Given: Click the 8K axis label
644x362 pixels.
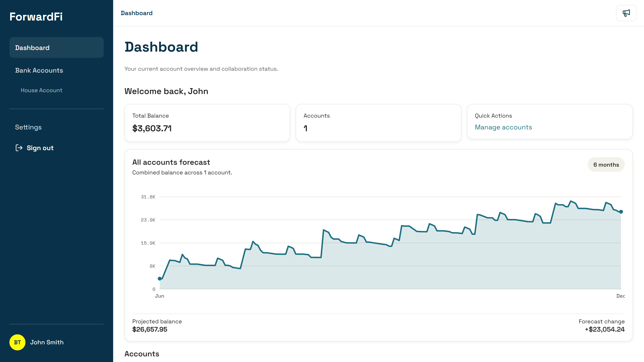Looking at the screenshot, I should [152, 266].
